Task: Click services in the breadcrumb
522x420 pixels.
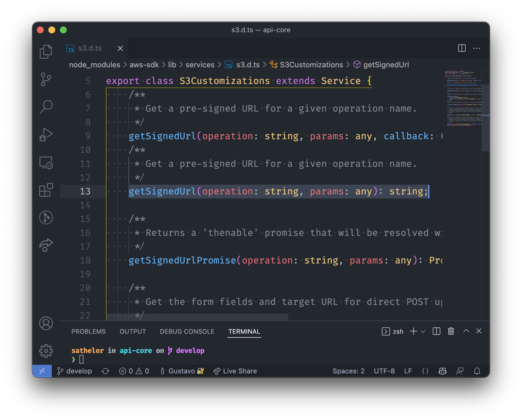Action: tap(200, 65)
